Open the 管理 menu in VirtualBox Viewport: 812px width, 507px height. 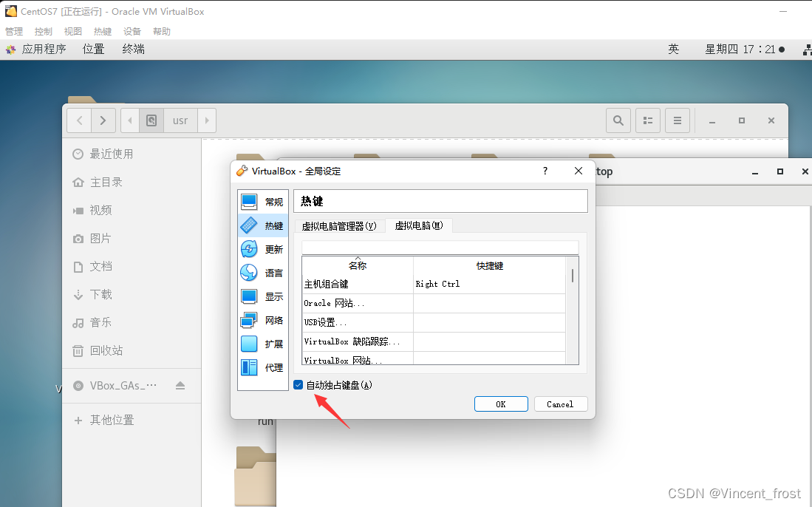click(x=14, y=32)
